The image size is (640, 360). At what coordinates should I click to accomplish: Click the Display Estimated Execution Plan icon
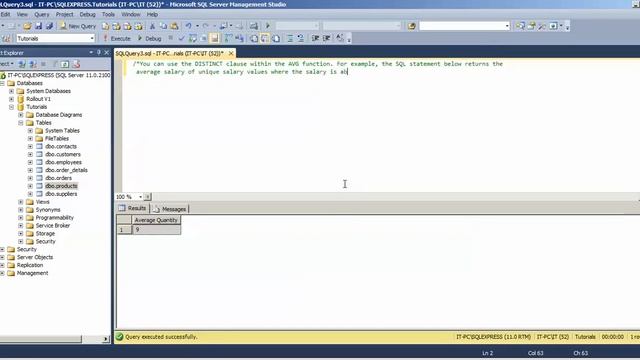[193, 38]
